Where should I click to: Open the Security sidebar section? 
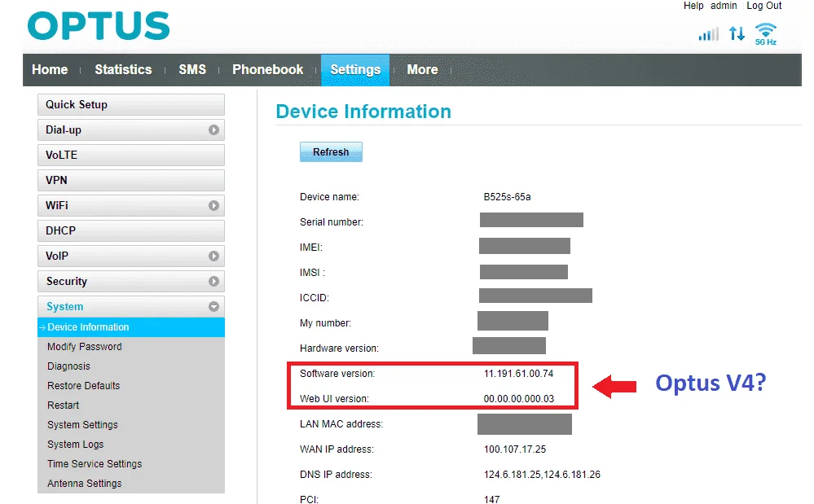tap(131, 281)
